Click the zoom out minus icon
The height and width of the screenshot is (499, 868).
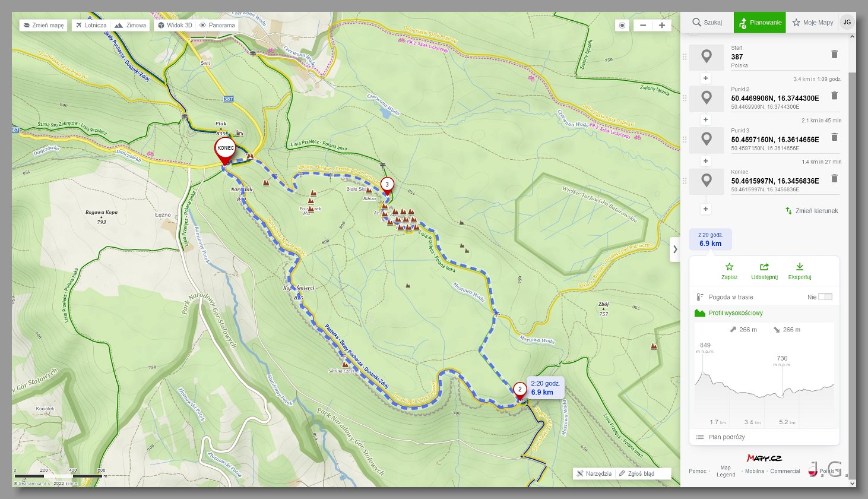tap(643, 25)
